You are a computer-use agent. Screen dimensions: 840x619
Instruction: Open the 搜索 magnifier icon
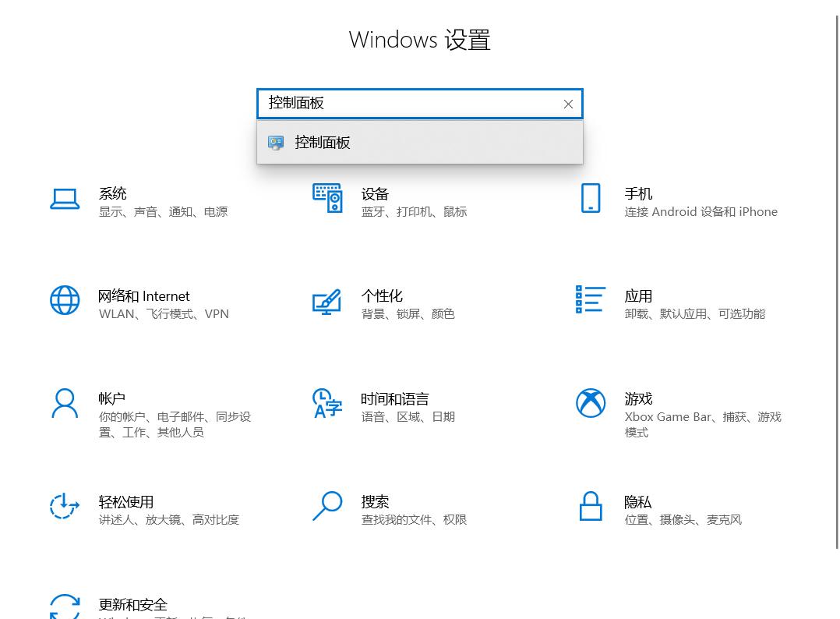[x=327, y=506]
